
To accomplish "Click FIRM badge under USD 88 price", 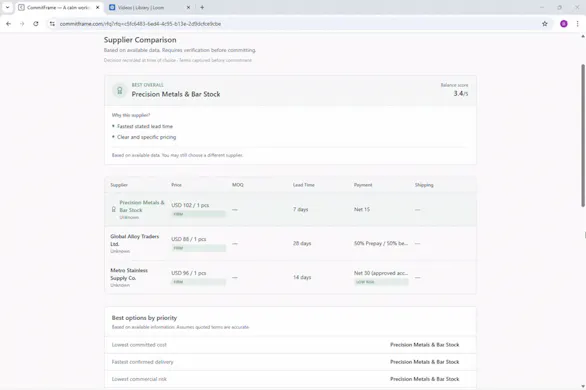I will click(x=198, y=248).
